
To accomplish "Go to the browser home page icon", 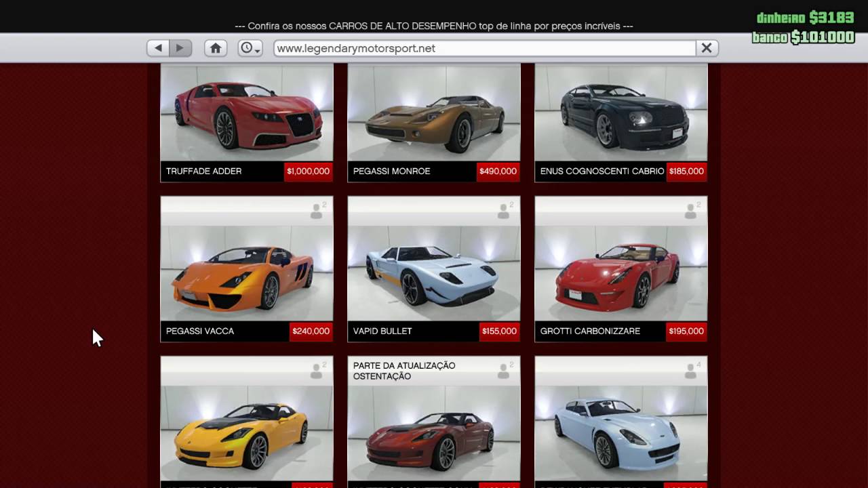I will tap(216, 48).
